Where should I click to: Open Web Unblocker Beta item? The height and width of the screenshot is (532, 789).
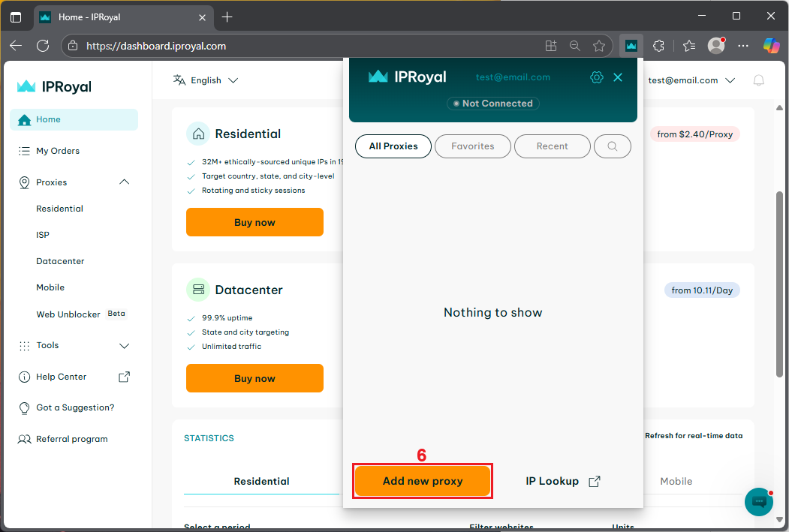[81, 314]
